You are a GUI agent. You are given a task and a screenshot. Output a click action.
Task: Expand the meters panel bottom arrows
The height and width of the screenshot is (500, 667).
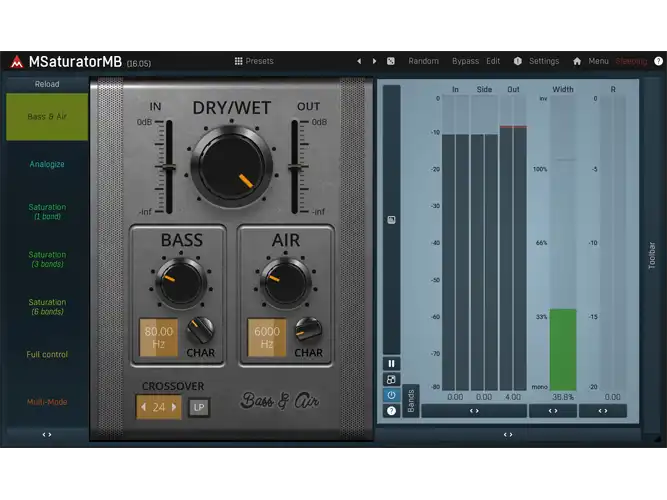pyautogui.click(x=508, y=434)
